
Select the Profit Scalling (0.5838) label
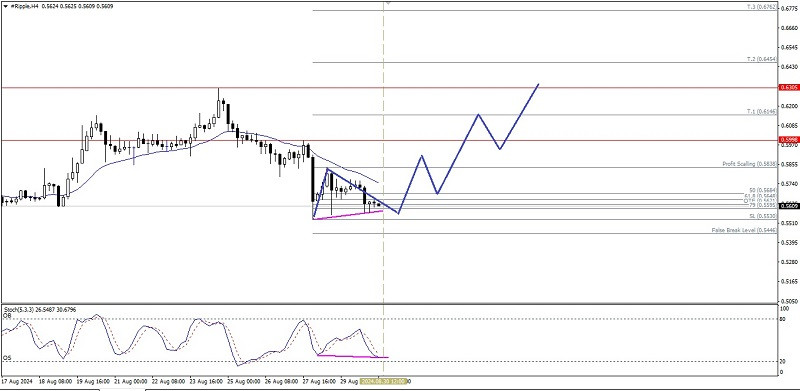(x=749, y=164)
